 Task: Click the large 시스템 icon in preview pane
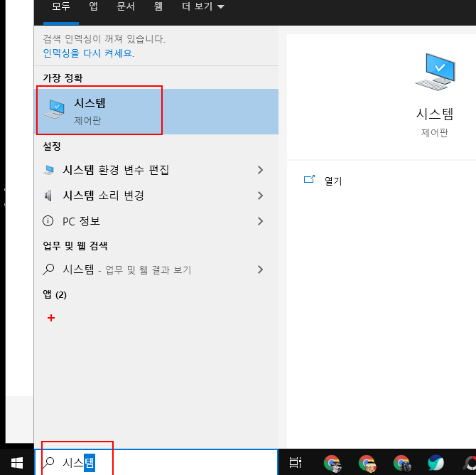436,72
